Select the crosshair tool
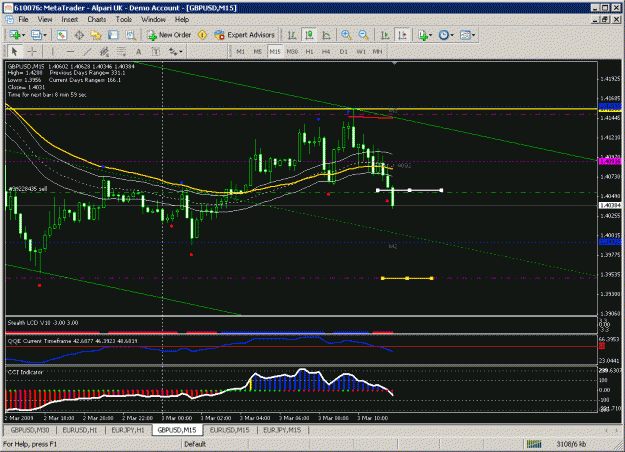Screen dimensions: 625x452 [x=32, y=51]
